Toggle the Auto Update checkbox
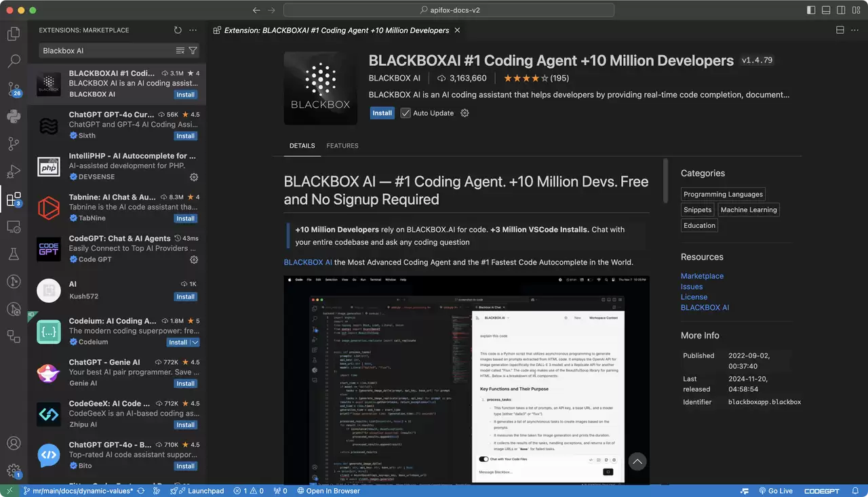The width and height of the screenshot is (868, 497). coord(406,113)
